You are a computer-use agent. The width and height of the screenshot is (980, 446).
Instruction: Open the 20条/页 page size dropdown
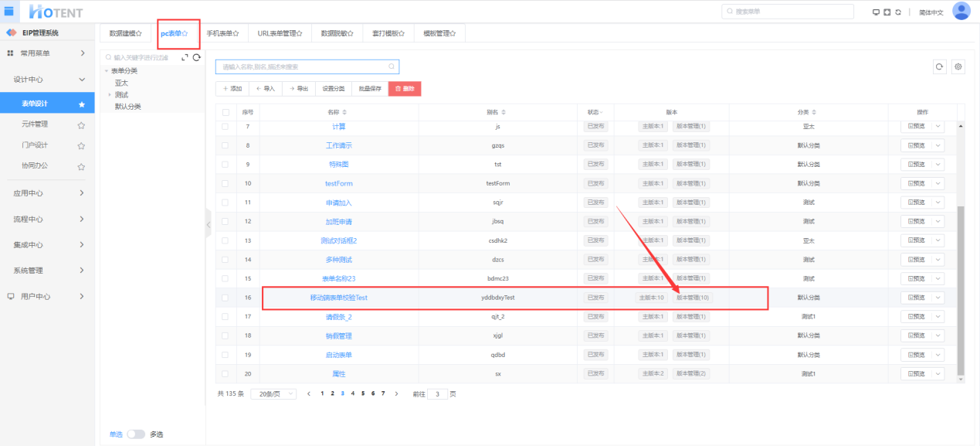point(273,393)
